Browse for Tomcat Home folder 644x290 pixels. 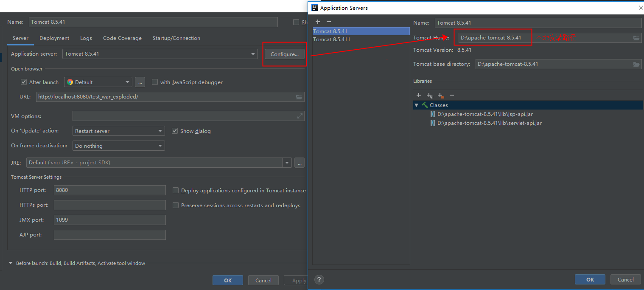(x=636, y=38)
